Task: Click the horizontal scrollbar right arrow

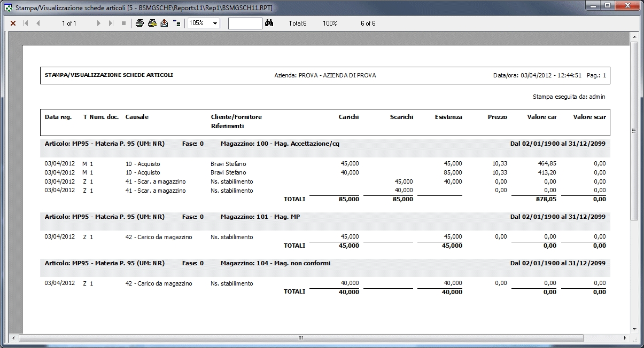Action: (625, 338)
